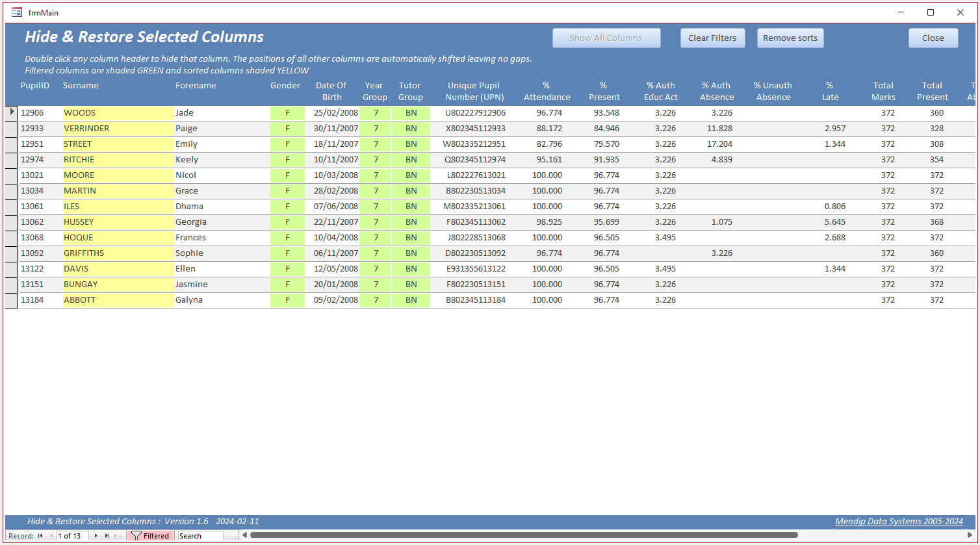Open the Mendip Data Systems 2005-2024 link
The image size is (980, 545).
click(x=899, y=522)
